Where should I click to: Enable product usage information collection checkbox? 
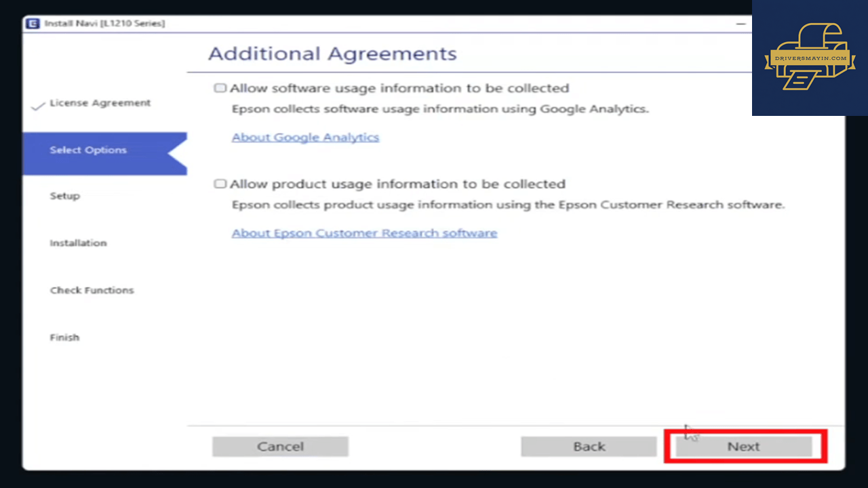coord(220,184)
